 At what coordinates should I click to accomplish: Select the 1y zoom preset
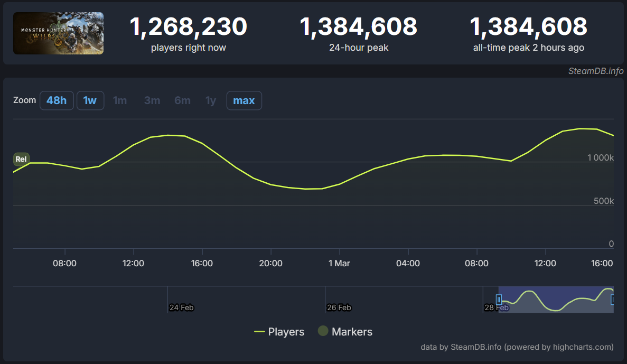point(210,100)
